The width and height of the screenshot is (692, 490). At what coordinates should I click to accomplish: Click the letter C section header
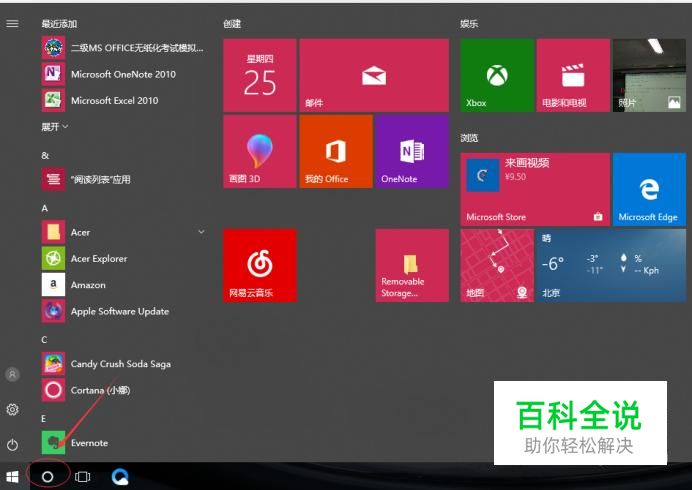click(x=44, y=339)
